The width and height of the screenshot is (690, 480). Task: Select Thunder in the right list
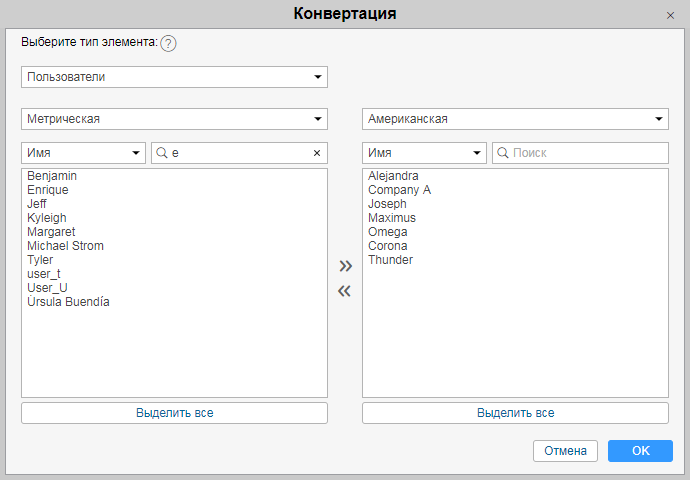tap(390, 260)
